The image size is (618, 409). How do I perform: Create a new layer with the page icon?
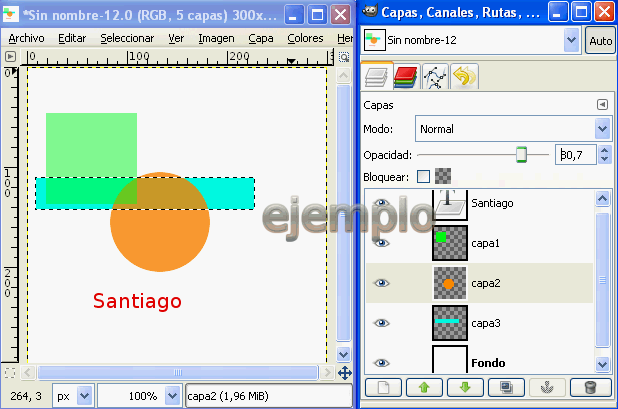pyautogui.click(x=383, y=388)
